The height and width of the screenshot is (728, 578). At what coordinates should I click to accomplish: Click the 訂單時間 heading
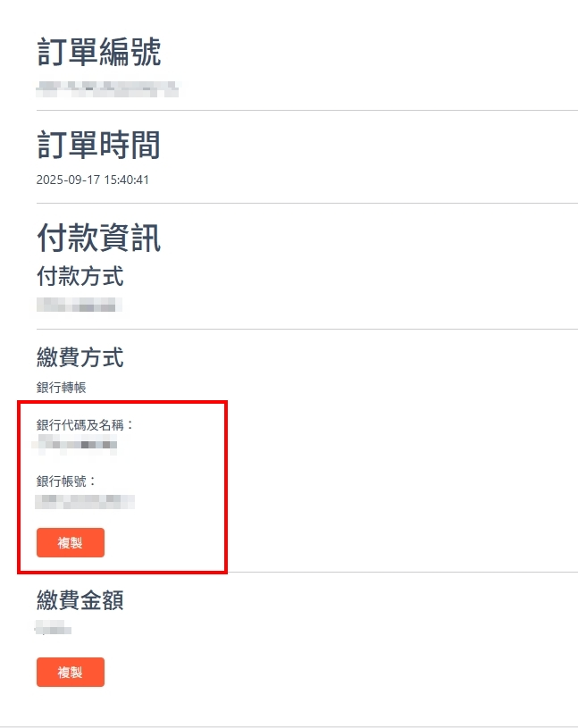click(98, 145)
